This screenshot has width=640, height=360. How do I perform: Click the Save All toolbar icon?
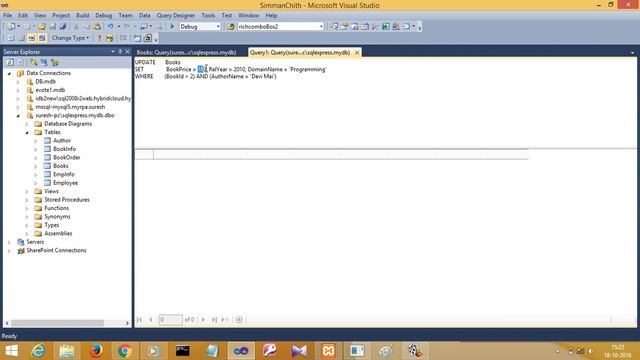[63, 27]
